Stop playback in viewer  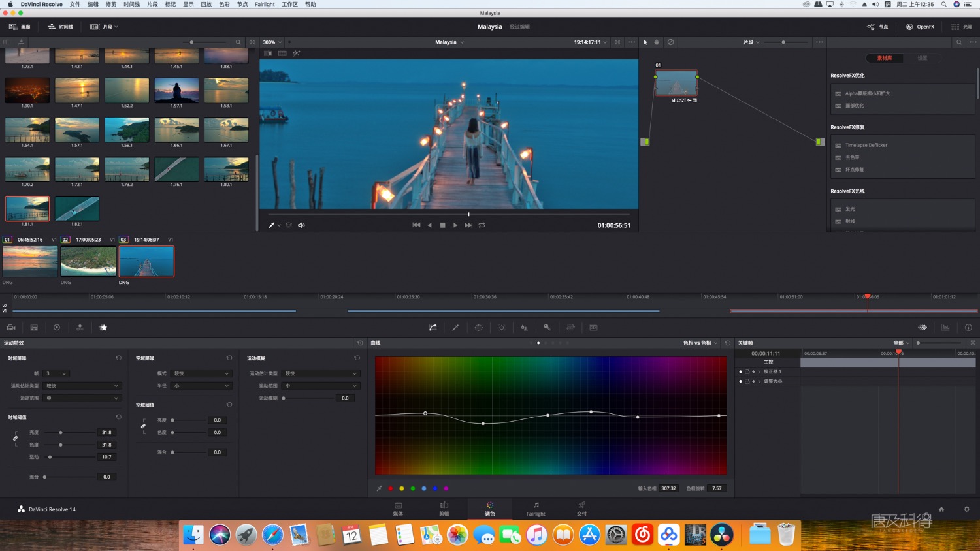point(442,225)
